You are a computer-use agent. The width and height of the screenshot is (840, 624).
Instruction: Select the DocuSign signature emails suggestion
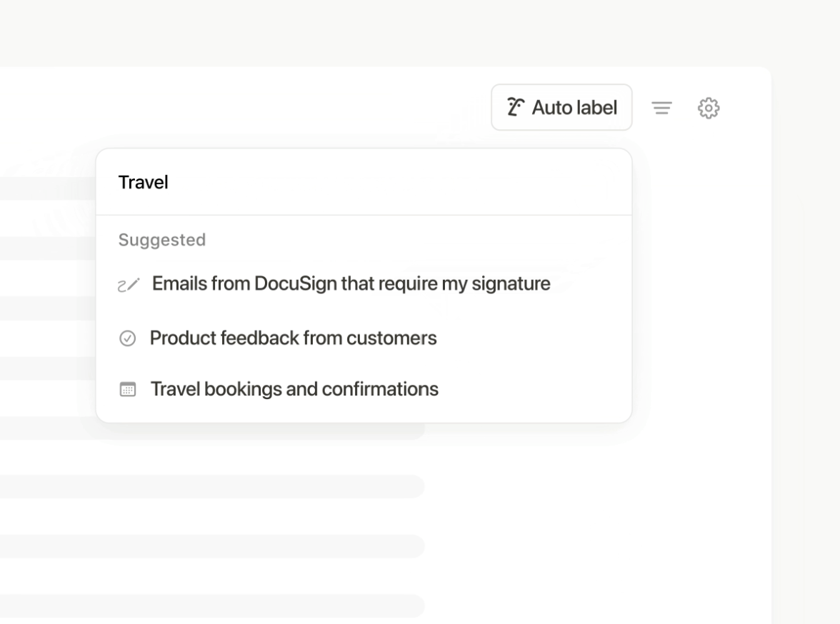click(364, 283)
